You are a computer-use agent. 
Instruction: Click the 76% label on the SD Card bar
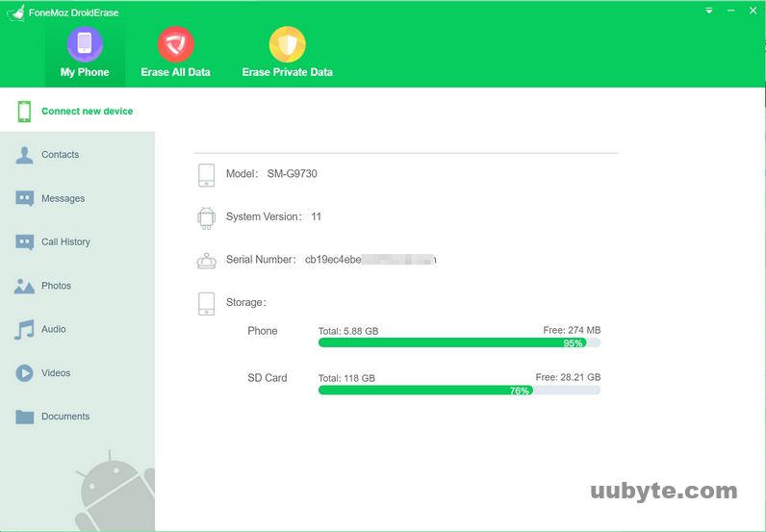(x=519, y=391)
